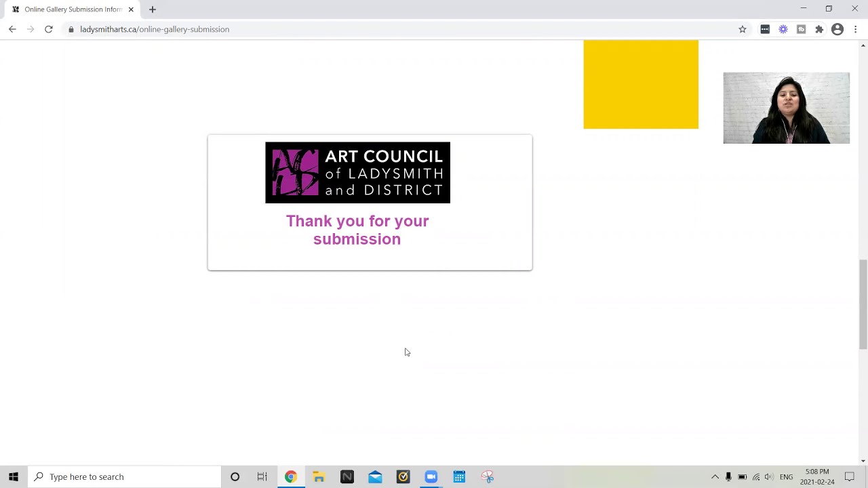The height and width of the screenshot is (488, 868).
Task: Open Mail app from taskbar
Action: tap(375, 476)
